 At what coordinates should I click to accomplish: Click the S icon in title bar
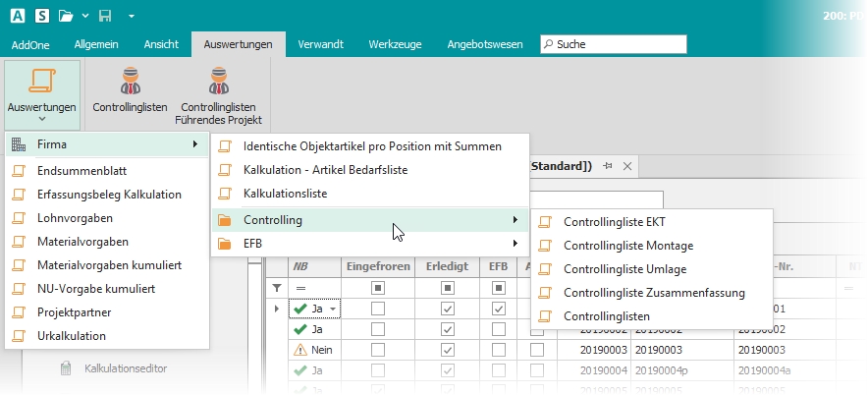(x=42, y=16)
